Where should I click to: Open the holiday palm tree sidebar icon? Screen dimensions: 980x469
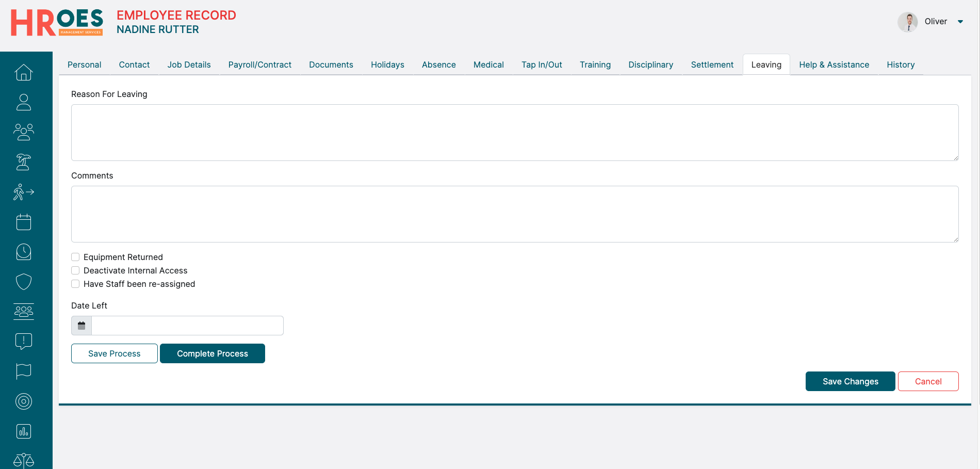click(24, 162)
